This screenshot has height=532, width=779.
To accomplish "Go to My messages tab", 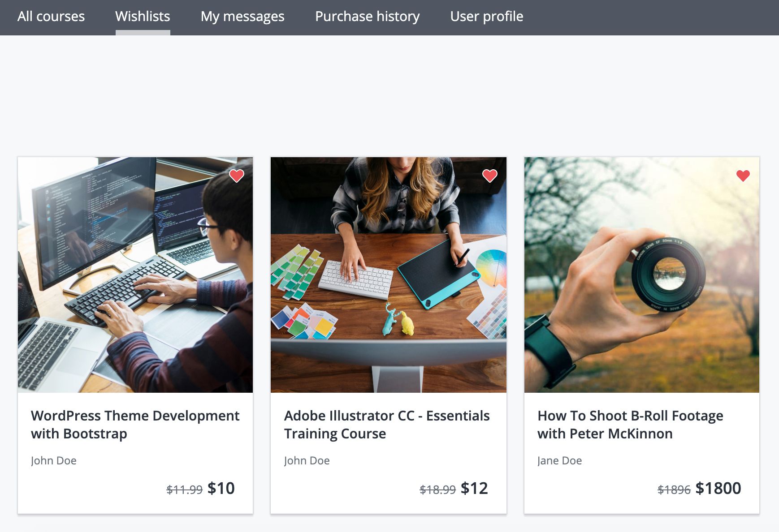I will tap(242, 17).
